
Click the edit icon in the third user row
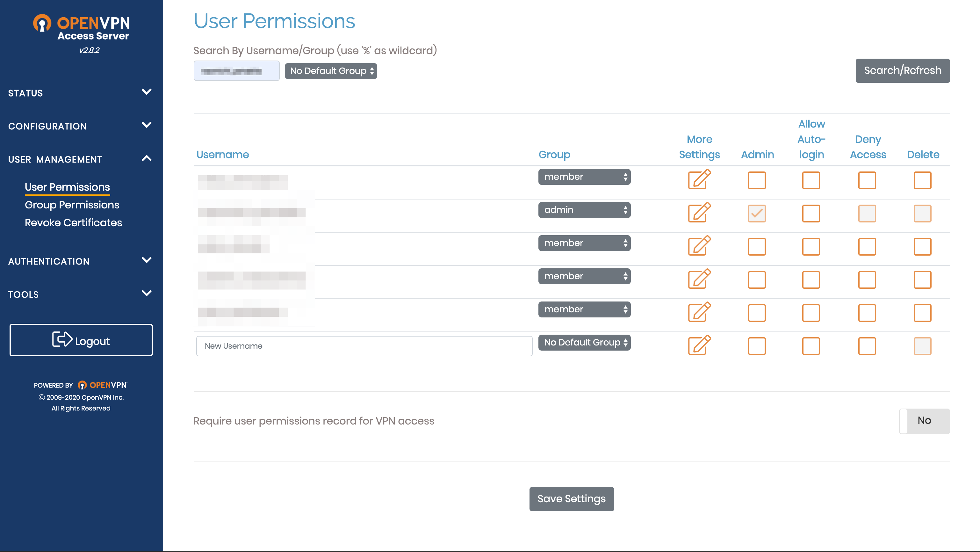point(699,246)
